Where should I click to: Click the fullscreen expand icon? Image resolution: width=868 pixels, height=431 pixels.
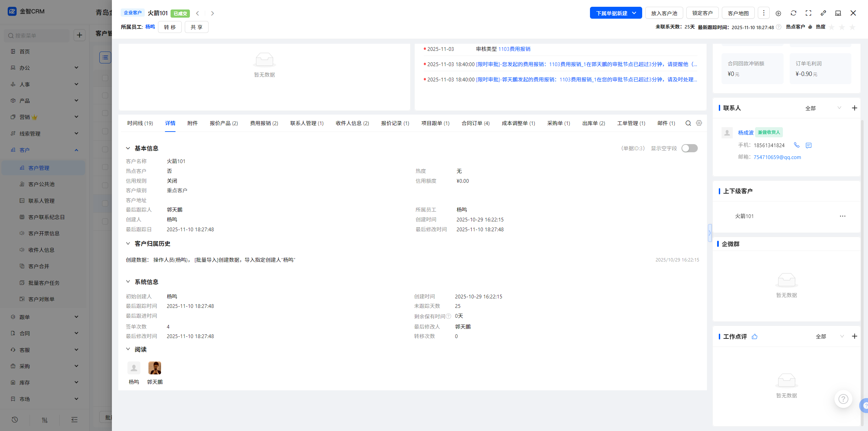[808, 13]
